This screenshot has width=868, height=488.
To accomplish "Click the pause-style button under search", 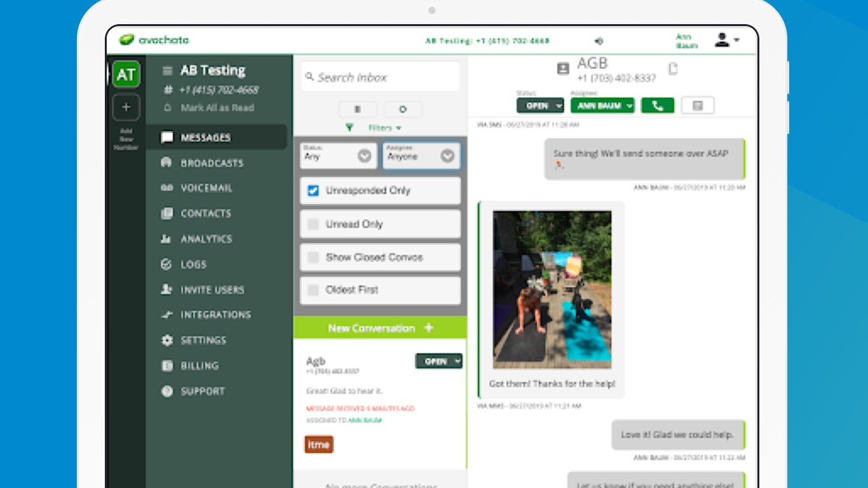I will (358, 109).
